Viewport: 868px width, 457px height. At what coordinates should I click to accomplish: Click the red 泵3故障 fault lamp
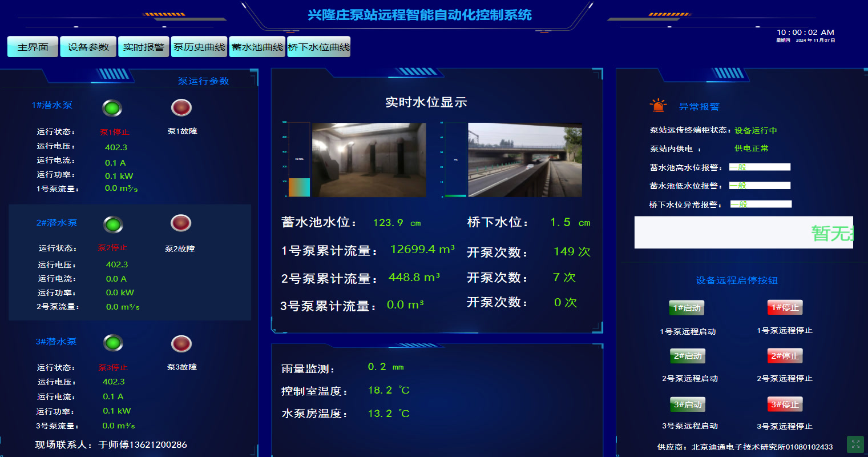181,344
